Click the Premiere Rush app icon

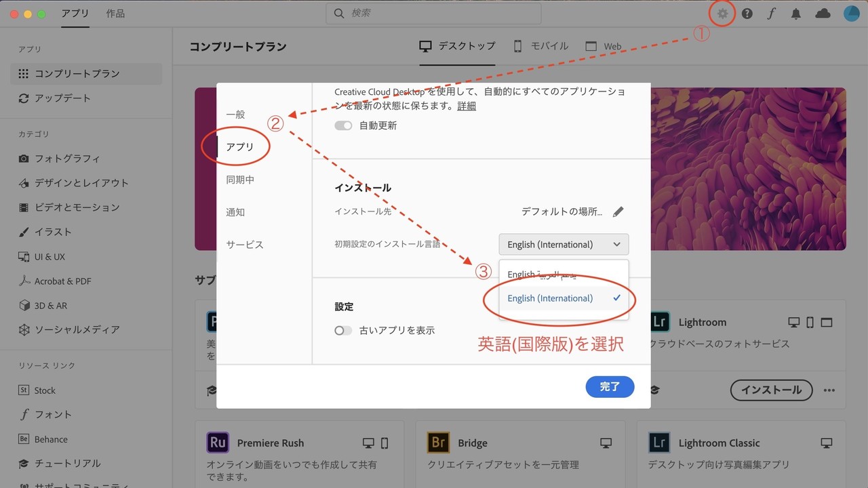coord(218,443)
